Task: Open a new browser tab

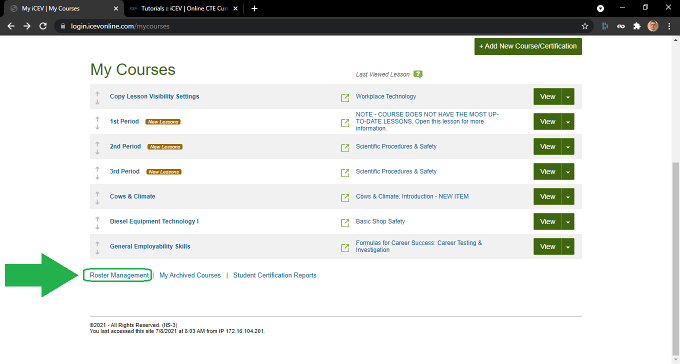Action: [254, 9]
